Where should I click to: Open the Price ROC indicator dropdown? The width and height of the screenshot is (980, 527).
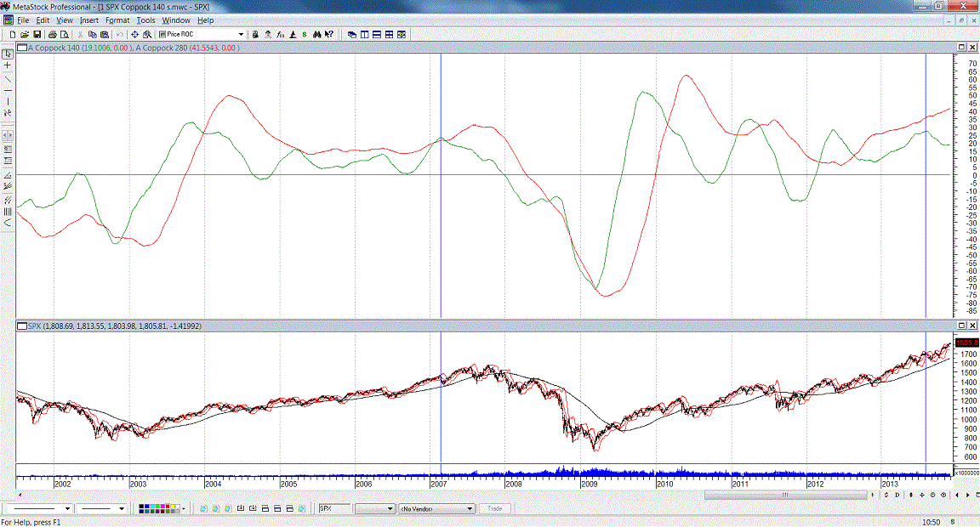click(x=241, y=35)
